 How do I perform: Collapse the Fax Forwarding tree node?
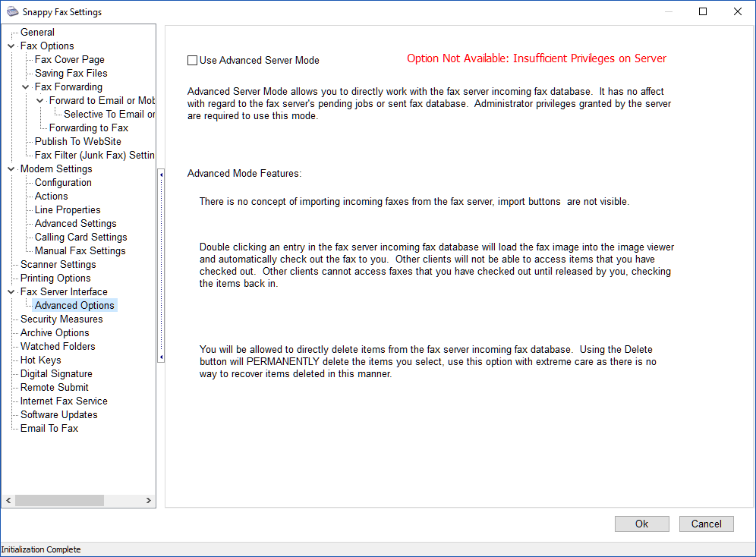coord(25,87)
